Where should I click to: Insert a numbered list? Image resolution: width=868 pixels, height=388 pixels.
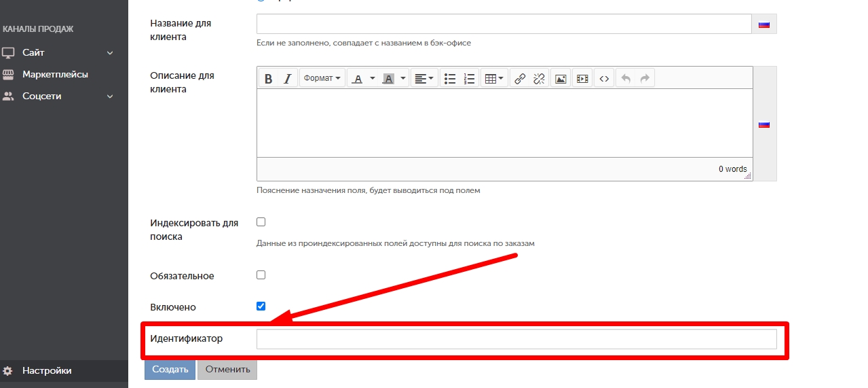point(469,79)
